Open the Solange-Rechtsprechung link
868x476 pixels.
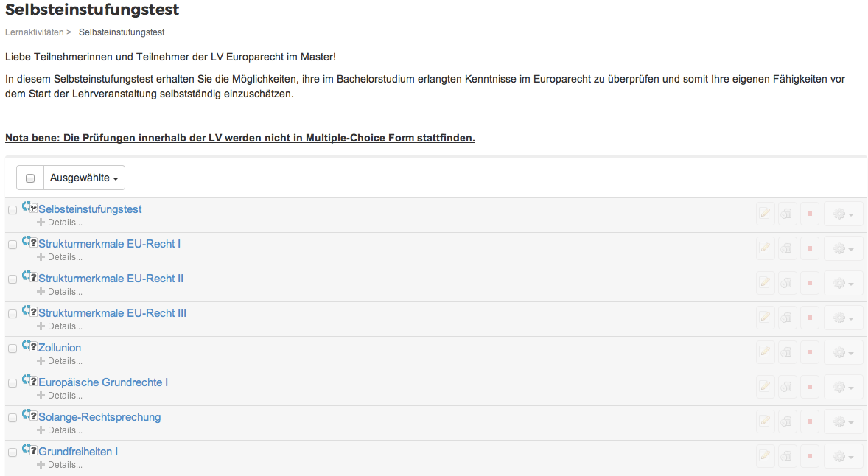(x=99, y=417)
